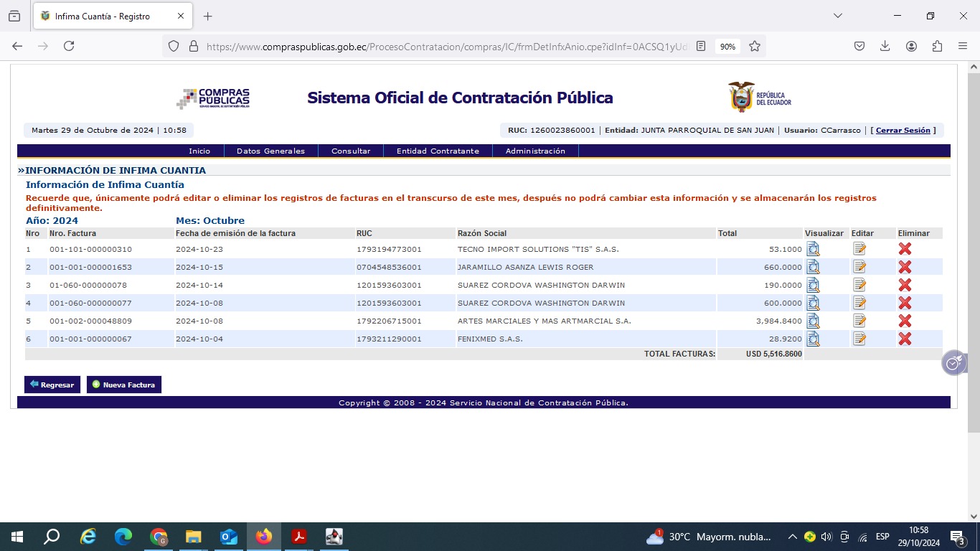View invoice details for TECNO IMPORT SOLUTIONS
The image size is (980, 551).
click(813, 249)
